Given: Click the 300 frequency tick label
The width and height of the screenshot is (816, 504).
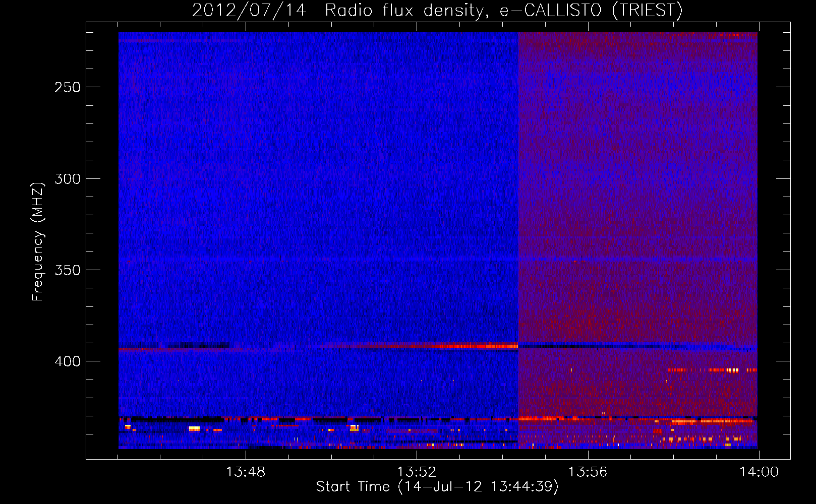Looking at the screenshot, I should (68, 179).
